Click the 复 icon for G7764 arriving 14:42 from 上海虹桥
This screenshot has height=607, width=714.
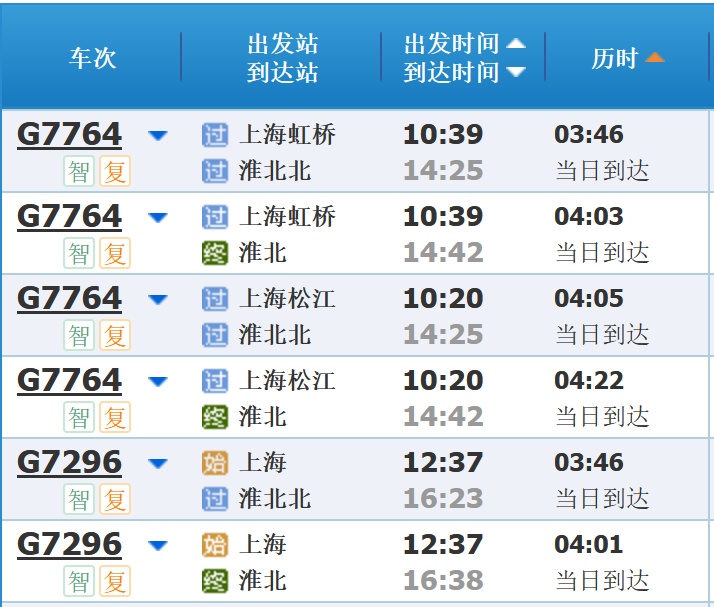[116, 254]
